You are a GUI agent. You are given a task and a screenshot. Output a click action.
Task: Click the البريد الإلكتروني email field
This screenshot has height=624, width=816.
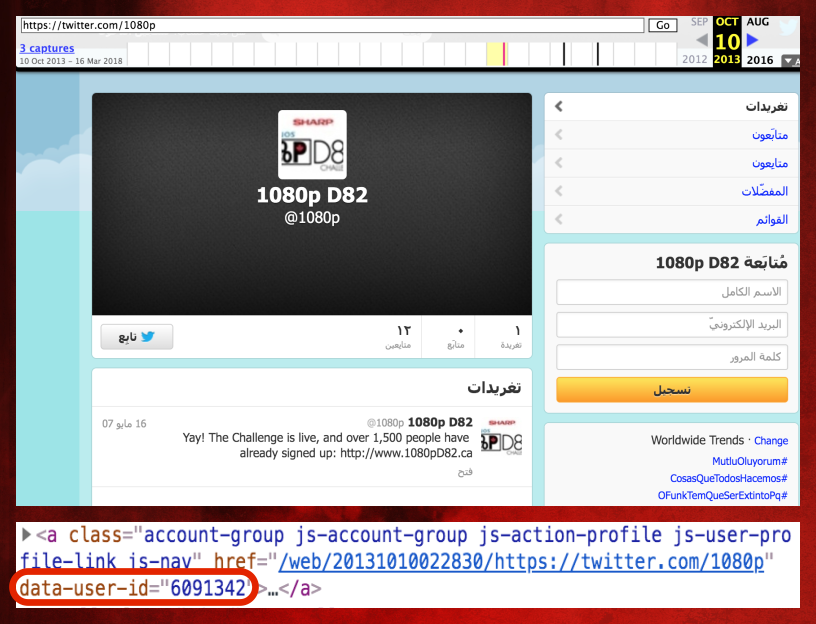[672, 325]
